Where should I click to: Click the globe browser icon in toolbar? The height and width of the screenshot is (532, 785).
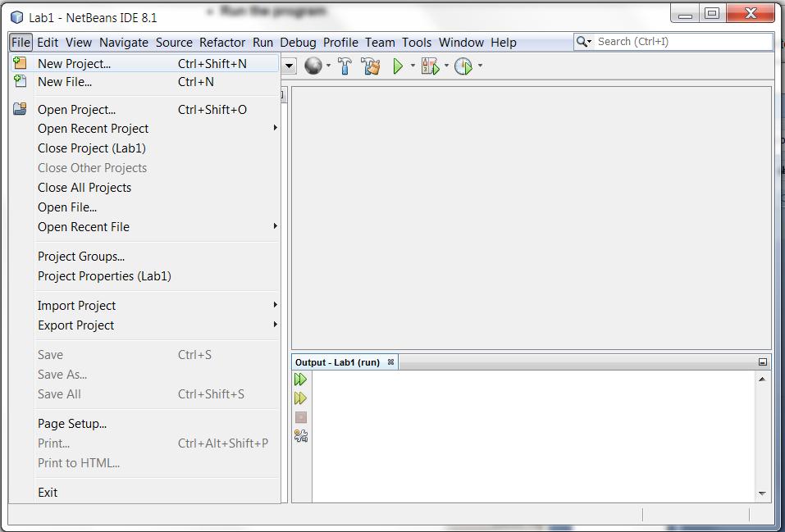coord(313,66)
